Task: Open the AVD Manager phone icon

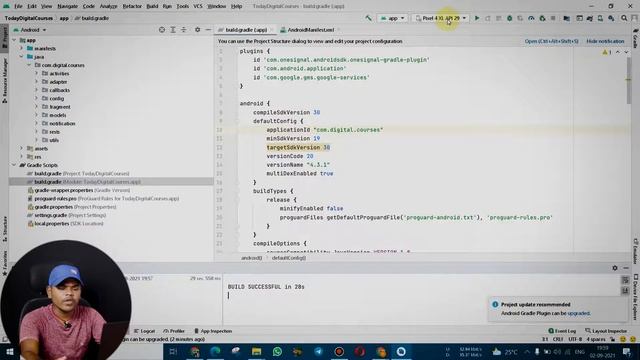Action: click(600, 18)
